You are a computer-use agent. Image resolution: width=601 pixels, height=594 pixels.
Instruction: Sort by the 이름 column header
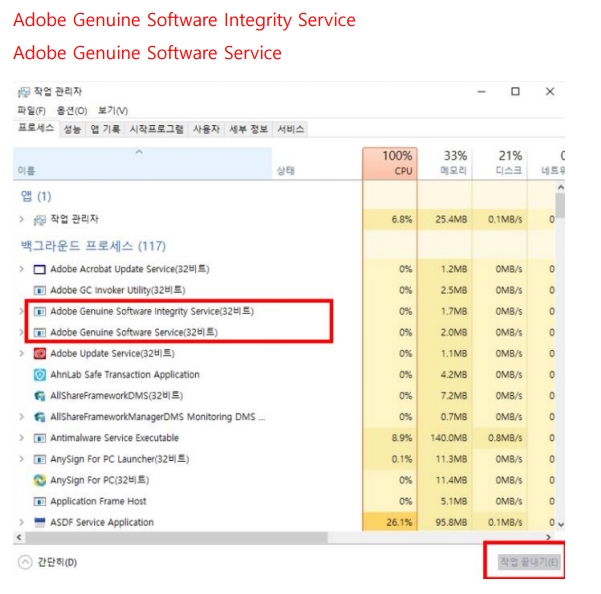(x=143, y=164)
